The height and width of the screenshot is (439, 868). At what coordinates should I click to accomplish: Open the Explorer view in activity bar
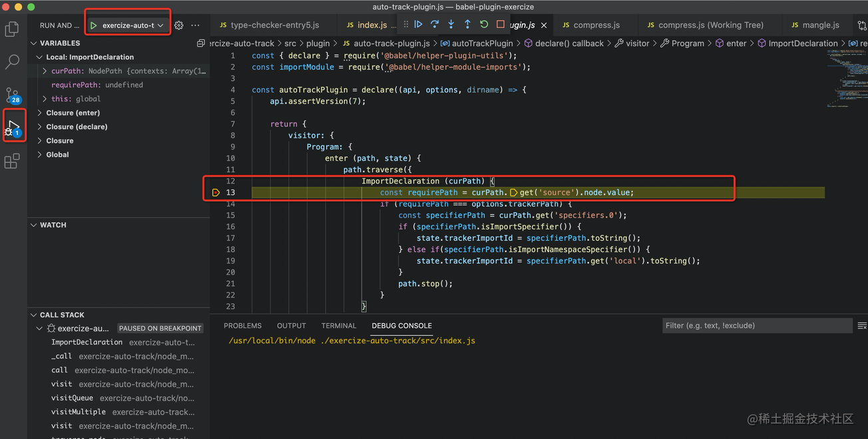point(12,29)
